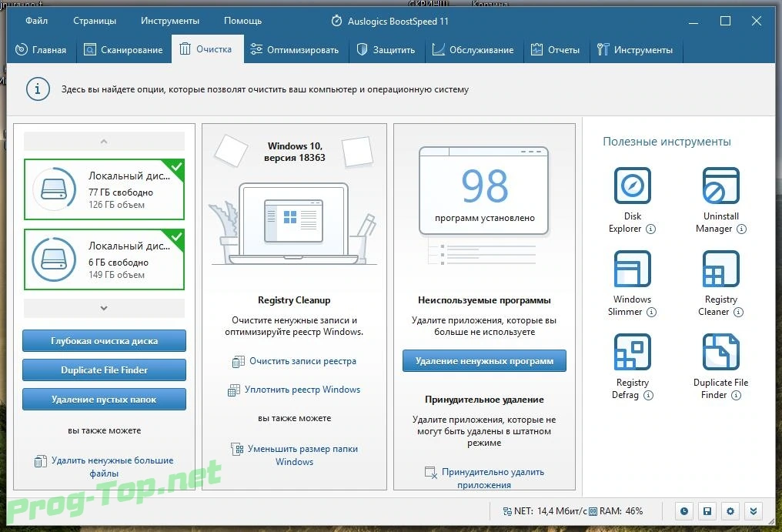The width and height of the screenshot is (782, 532).
Task: Select the 149 GB local disk
Action: click(x=104, y=259)
